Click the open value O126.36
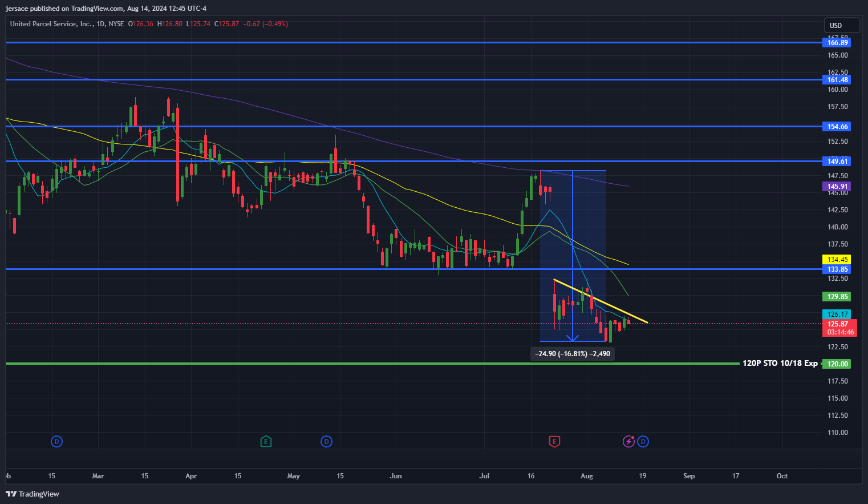Viewport: 868px width, 504px height. [141, 24]
